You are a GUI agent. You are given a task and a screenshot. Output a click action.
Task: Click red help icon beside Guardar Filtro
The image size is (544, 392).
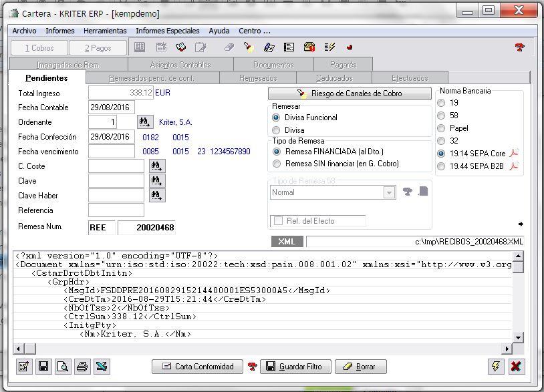click(x=252, y=367)
